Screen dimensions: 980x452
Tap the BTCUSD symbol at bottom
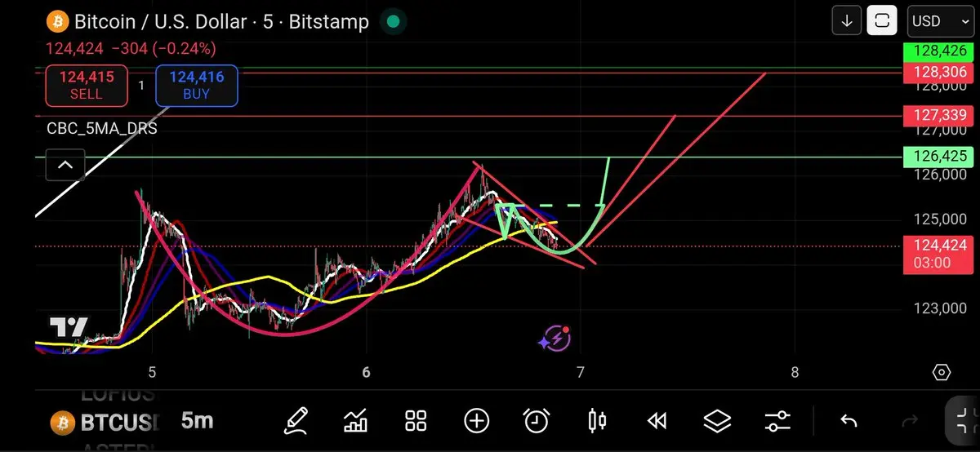[105, 423]
